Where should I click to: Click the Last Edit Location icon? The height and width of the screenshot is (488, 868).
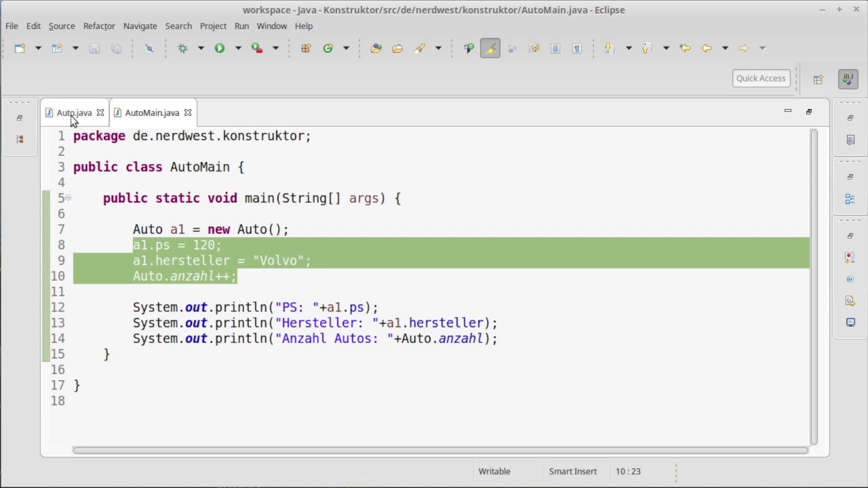[x=685, y=48]
